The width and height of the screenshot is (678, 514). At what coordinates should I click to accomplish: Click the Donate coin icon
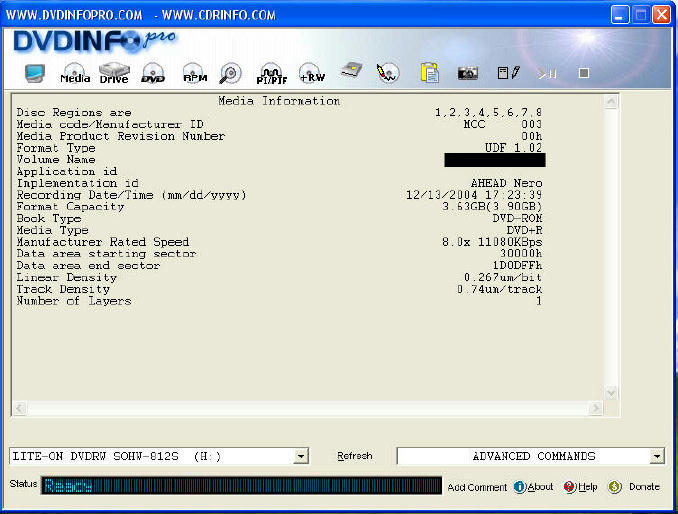[x=614, y=487]
